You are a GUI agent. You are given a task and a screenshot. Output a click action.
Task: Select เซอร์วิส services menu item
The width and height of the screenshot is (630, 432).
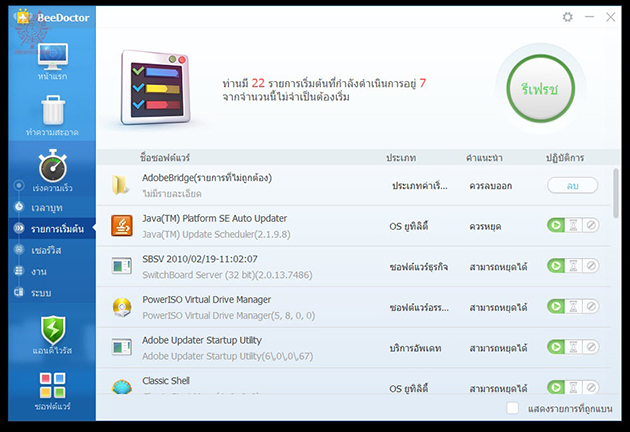[47, 250]
